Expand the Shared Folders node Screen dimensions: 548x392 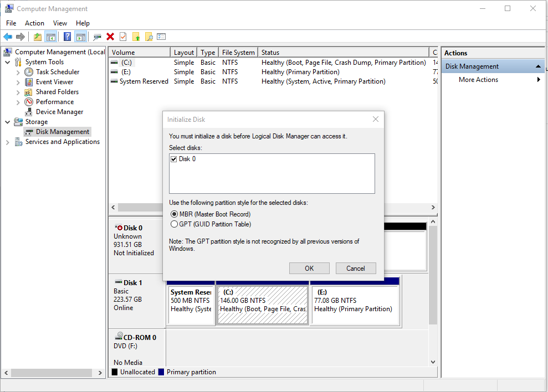click(18, 92)
